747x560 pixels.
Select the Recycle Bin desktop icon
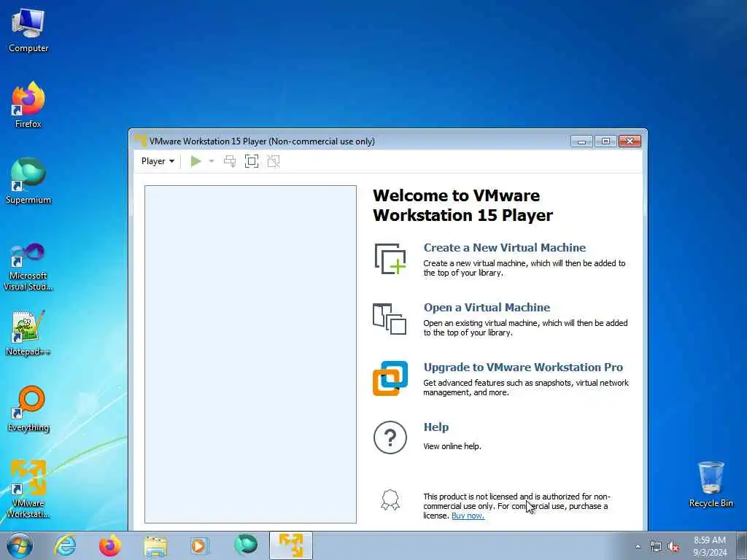click(711, 485)
